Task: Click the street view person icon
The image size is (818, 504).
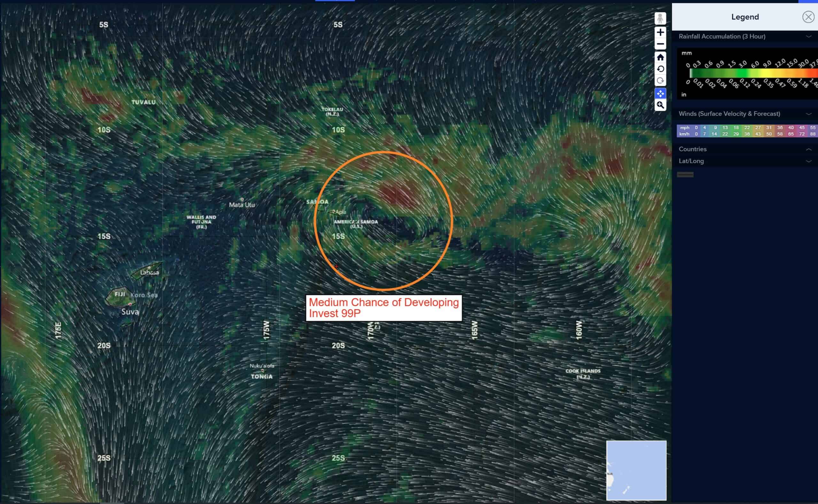Action: point(660,18)
